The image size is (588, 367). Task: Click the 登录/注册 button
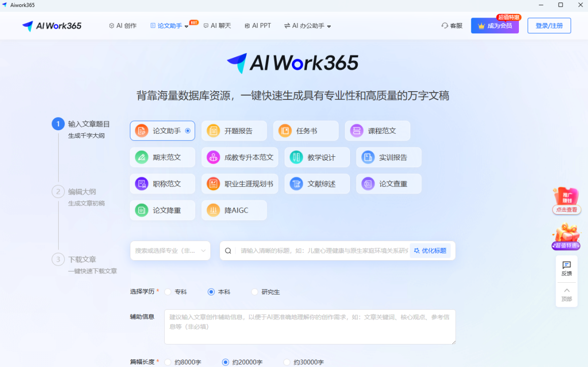[549, 25]
